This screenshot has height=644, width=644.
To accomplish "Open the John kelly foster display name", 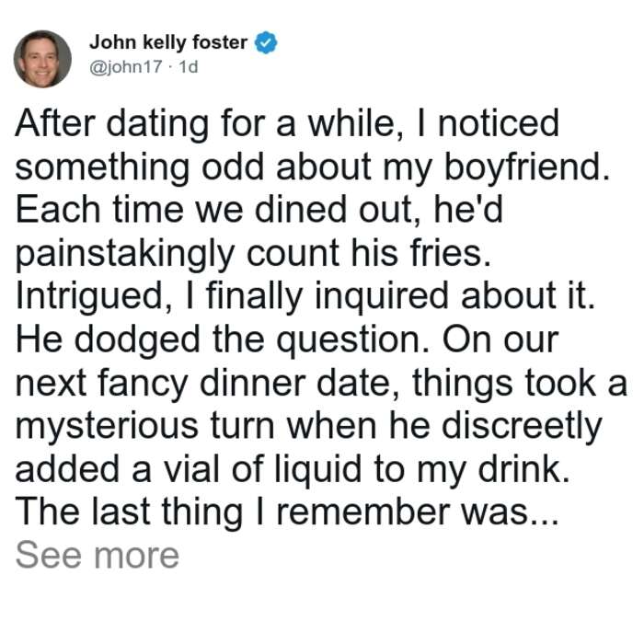I will click(x=168, y=42).
